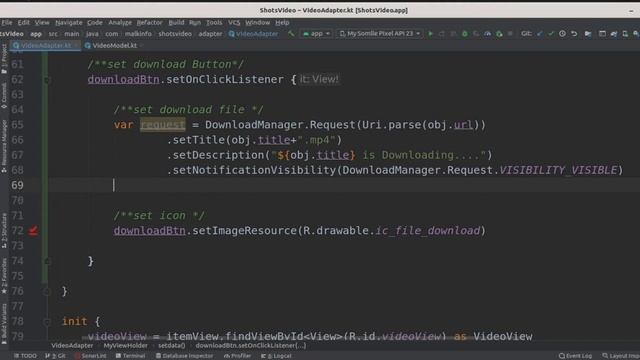The height and width of the screenshot is (360, 640).
Task: Open the Resource Manager side panel
Action: pos(4,146)
